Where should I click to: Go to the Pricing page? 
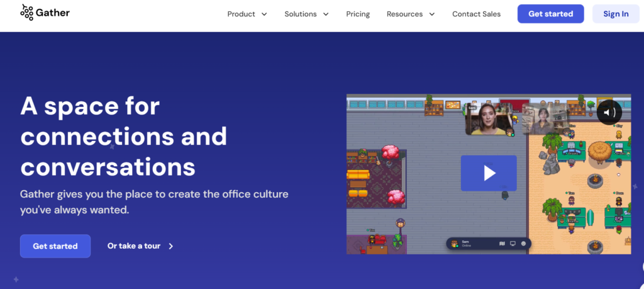(x=358, y=14)
